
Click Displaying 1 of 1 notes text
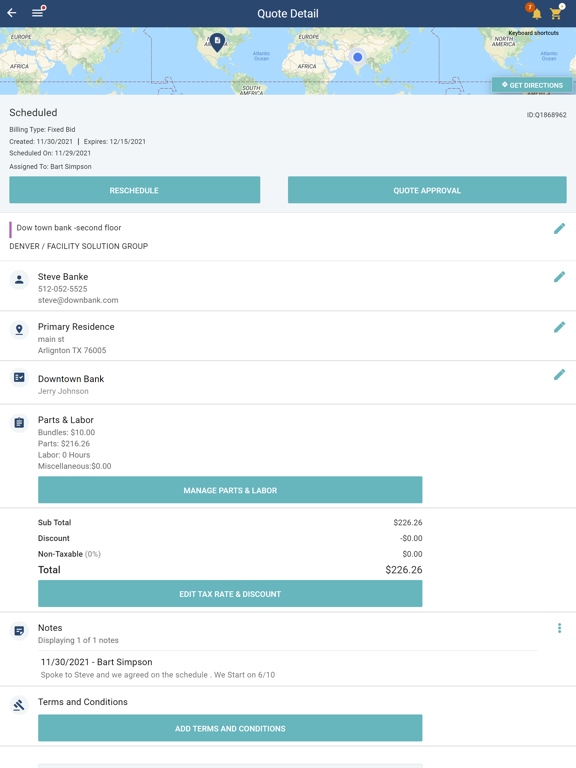coord(78,640)
